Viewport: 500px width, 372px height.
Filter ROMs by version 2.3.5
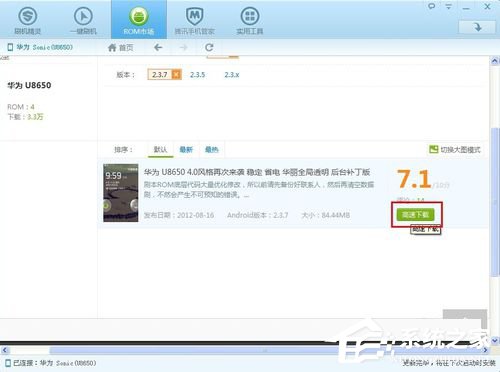tap(197, 75)
